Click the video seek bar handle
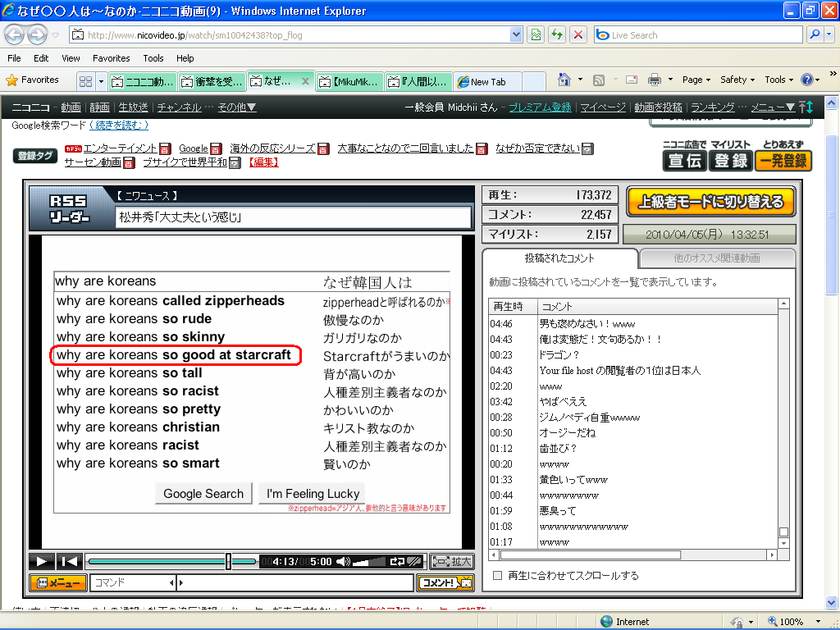 point(229,561)
